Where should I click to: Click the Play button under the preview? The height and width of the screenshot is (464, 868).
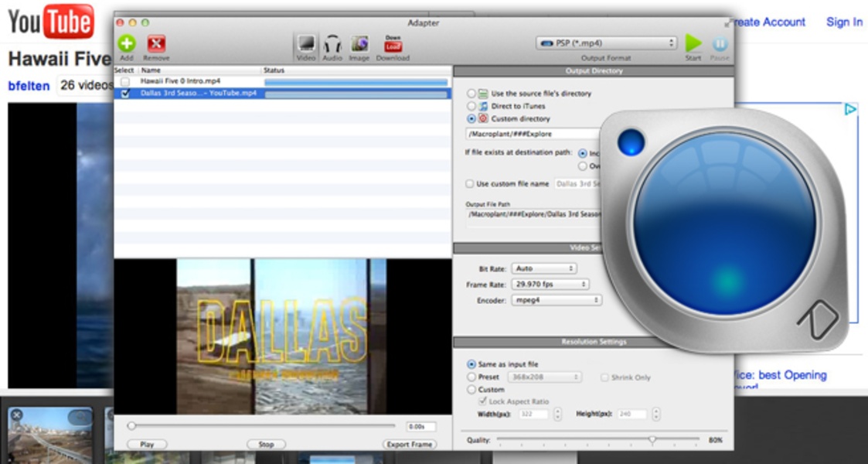147,444
